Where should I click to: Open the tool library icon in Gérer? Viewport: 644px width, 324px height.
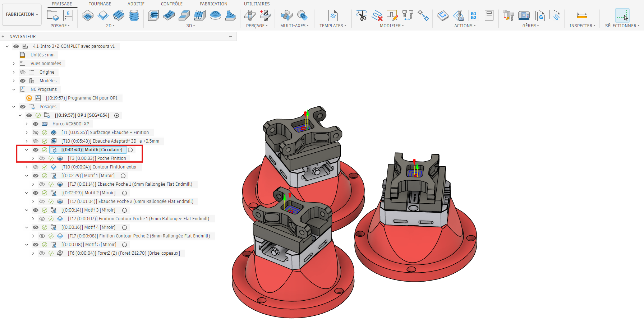pos(508,15)
